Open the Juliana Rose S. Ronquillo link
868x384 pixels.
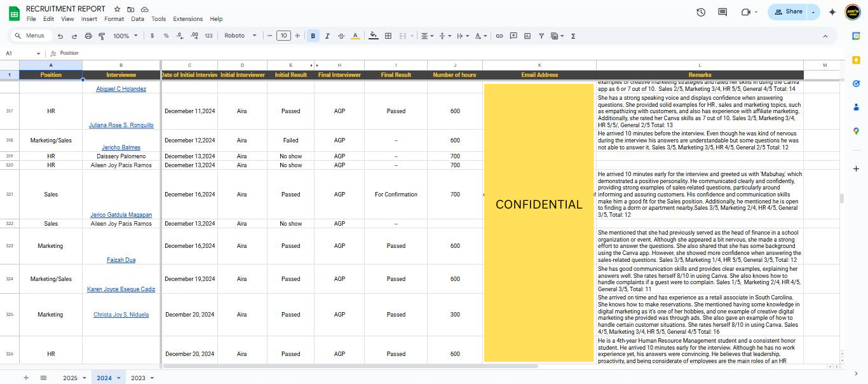click(x=121, y=125)
